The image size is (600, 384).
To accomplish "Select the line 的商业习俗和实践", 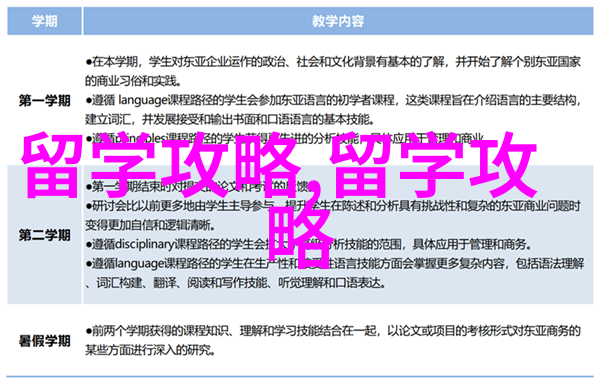I will click(x=133, y=81).
